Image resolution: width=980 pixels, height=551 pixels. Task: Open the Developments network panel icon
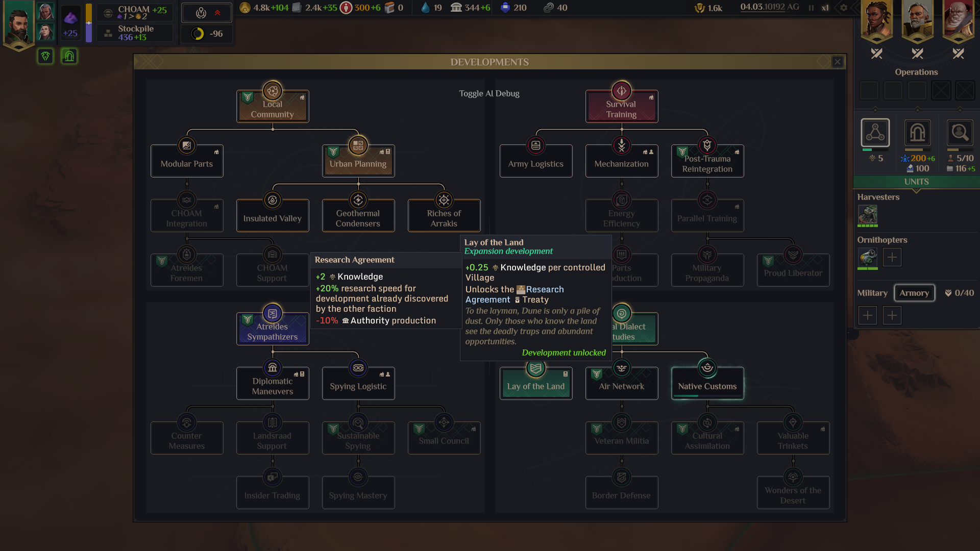[875, 133]
